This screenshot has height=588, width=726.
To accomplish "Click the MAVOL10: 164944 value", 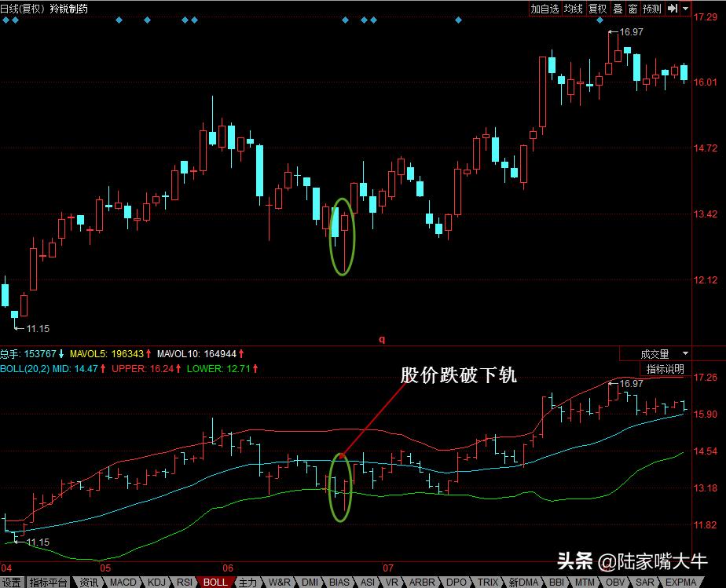I will (x=200, y=354).
